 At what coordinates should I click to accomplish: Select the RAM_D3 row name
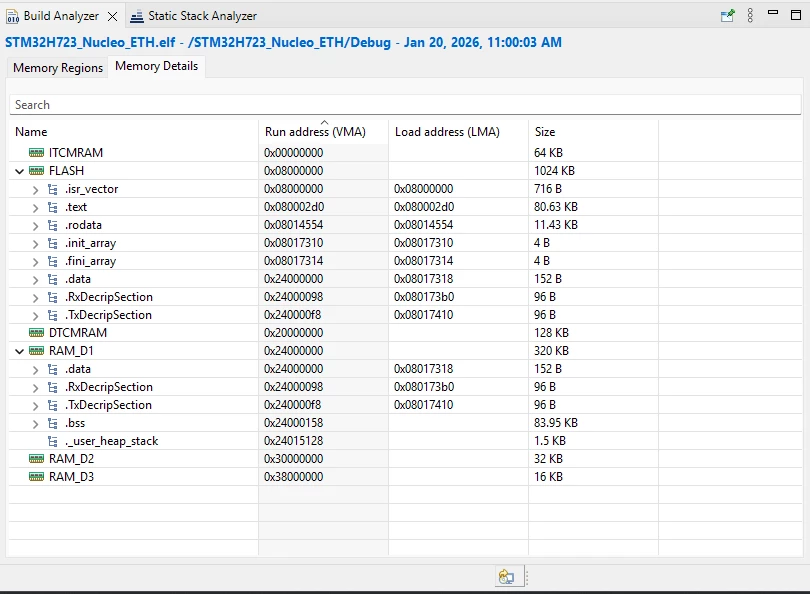coord(71,477)
